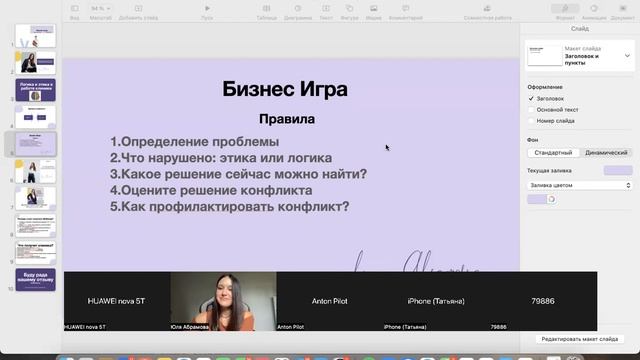Click line 3.Какое решение сейчас можно найти?
This screenshot has width=640, height=360.
tap(238, 174)
